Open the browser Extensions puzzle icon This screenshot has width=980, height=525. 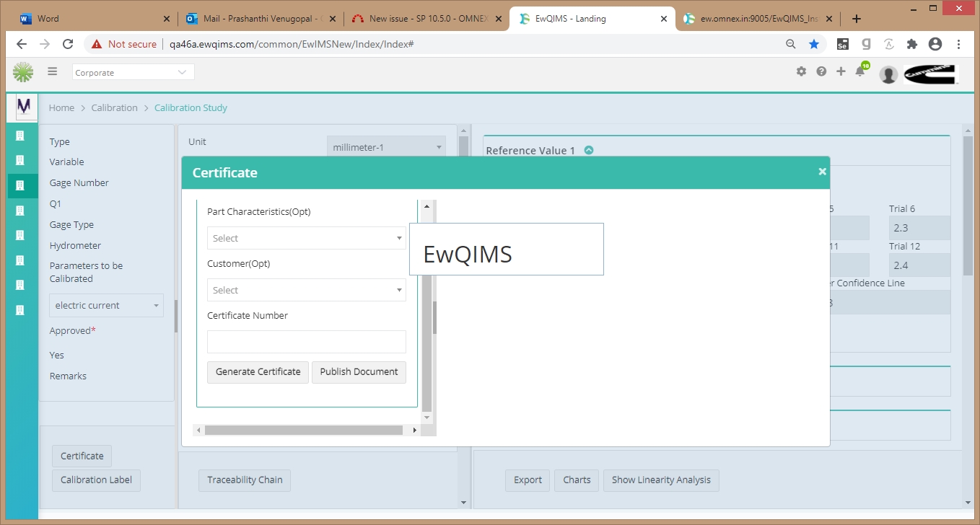(912, 44)
